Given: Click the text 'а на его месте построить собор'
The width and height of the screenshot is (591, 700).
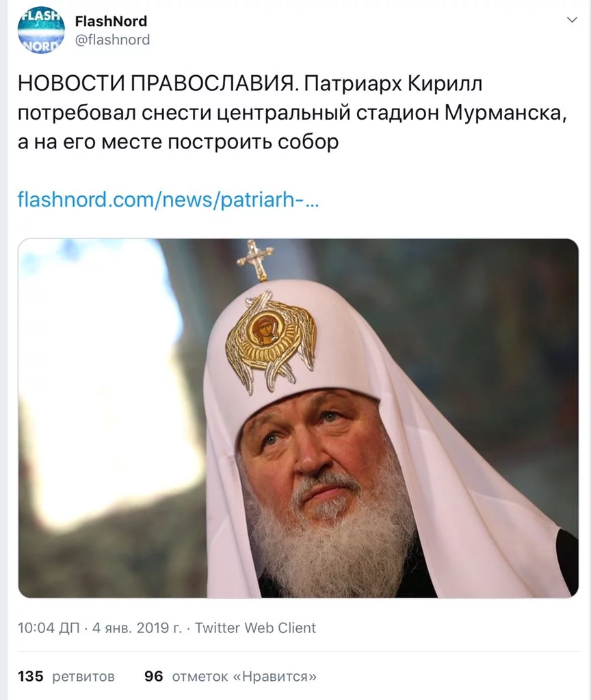Looking at the screenshot, I should pos(179,142).
